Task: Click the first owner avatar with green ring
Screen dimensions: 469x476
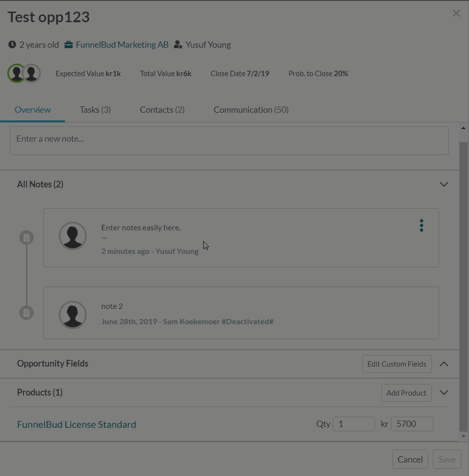Action: (16, 73)
